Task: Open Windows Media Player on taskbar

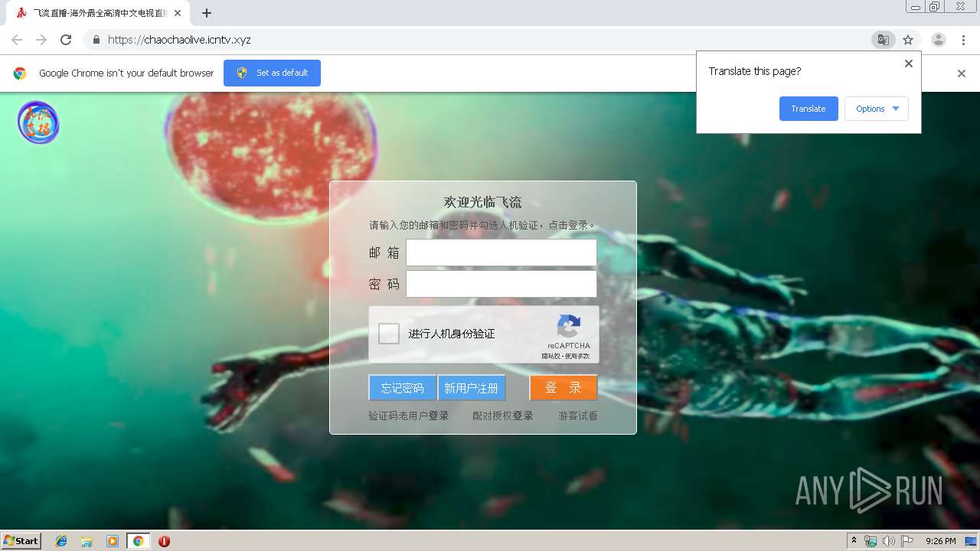Action: point(113,541)
